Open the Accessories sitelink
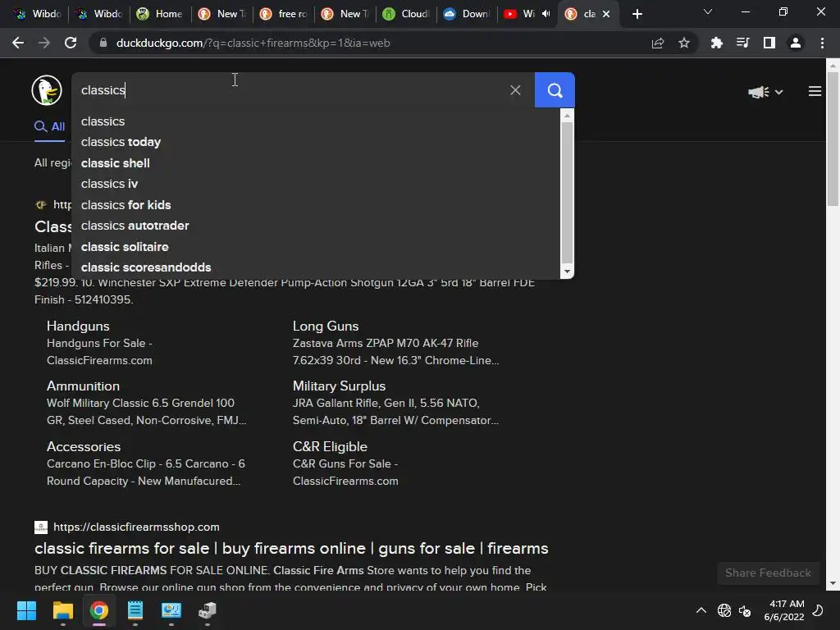The image size is (840, 630). point(84,446)
